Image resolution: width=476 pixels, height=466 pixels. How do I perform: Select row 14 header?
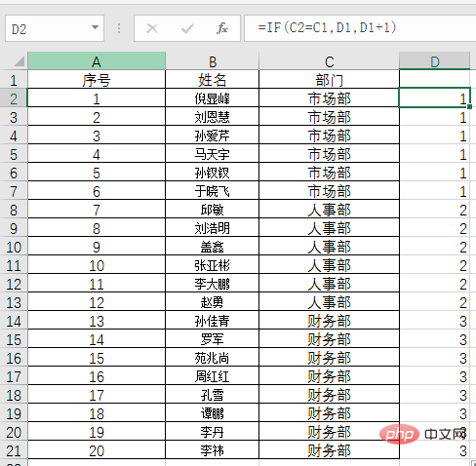click(14, 321)
